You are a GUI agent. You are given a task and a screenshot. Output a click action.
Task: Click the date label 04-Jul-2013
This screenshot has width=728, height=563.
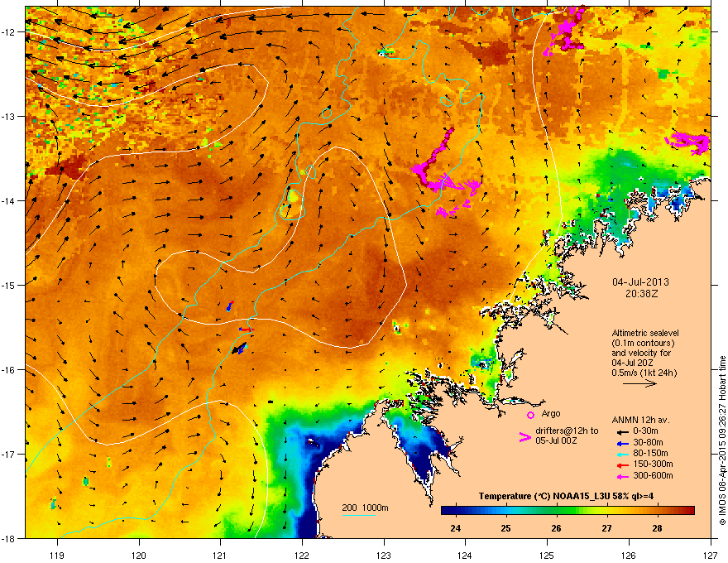click(640, 282)
